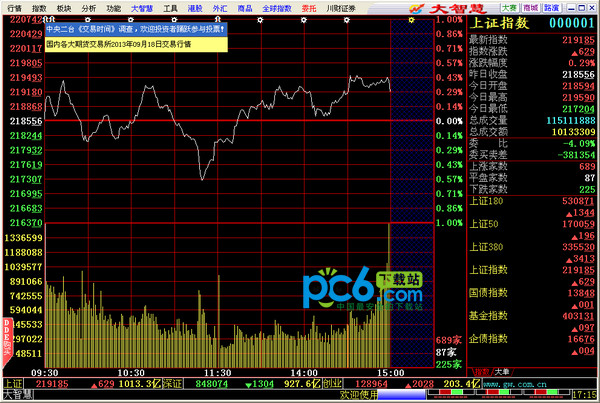This screenshot has height=403, width=600.
Task: Click the yellow info marker over the shaded area
Action: (x=411, y=20)
